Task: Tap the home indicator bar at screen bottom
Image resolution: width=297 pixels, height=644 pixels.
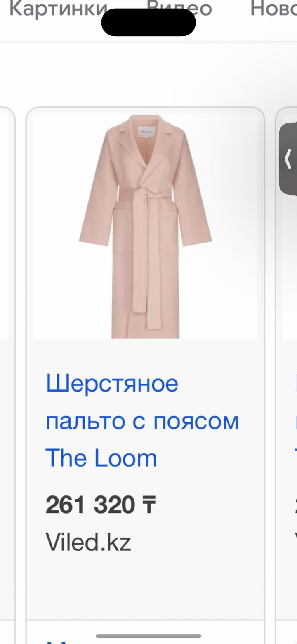Action: (x=148, y=636)
